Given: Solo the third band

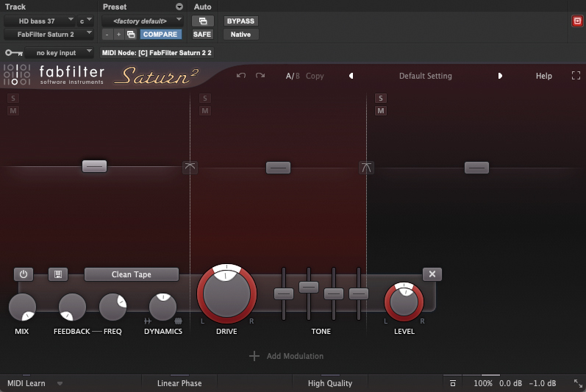Looking at the screenshot, I should point(380,99).
